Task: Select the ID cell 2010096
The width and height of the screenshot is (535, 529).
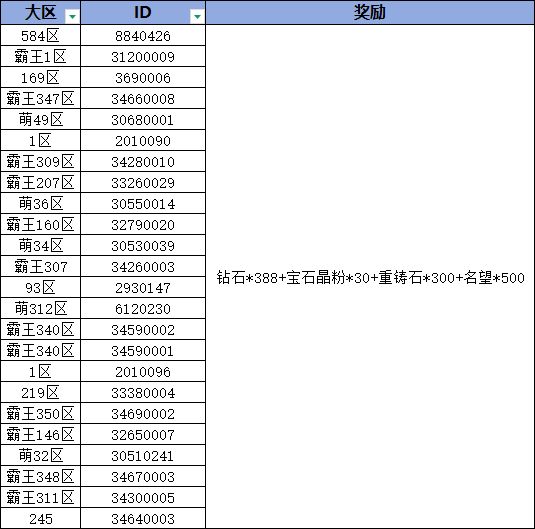Action: [143, 371]
